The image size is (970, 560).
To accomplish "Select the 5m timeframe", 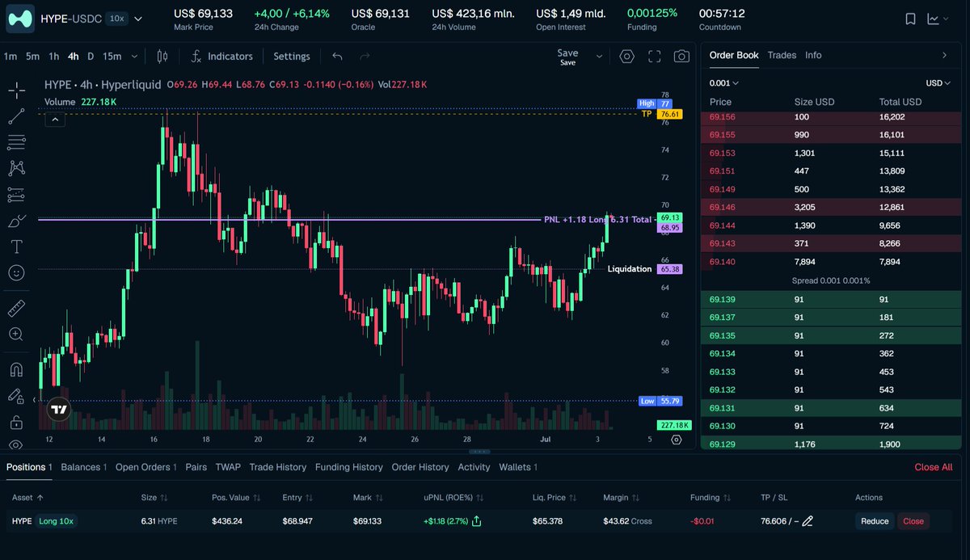I will 32,57.
